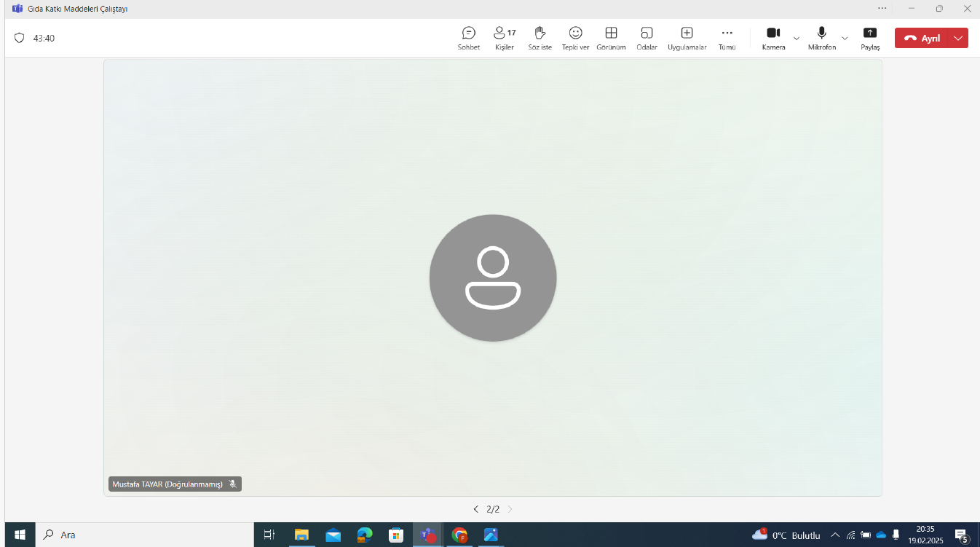The image size is (980, 547).
Task: Open Mail app from taskbar
Action: 333,535
